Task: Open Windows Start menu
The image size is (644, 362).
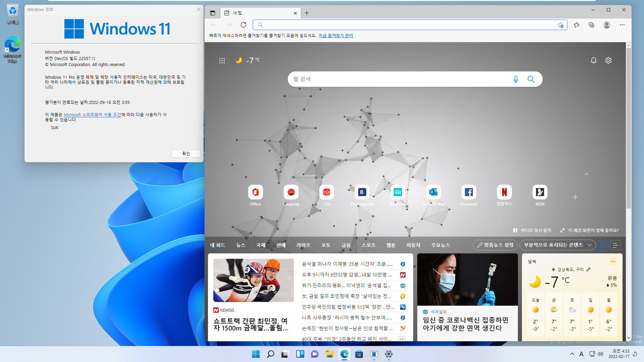Action: pyautogui.click(x=256, y=354)
